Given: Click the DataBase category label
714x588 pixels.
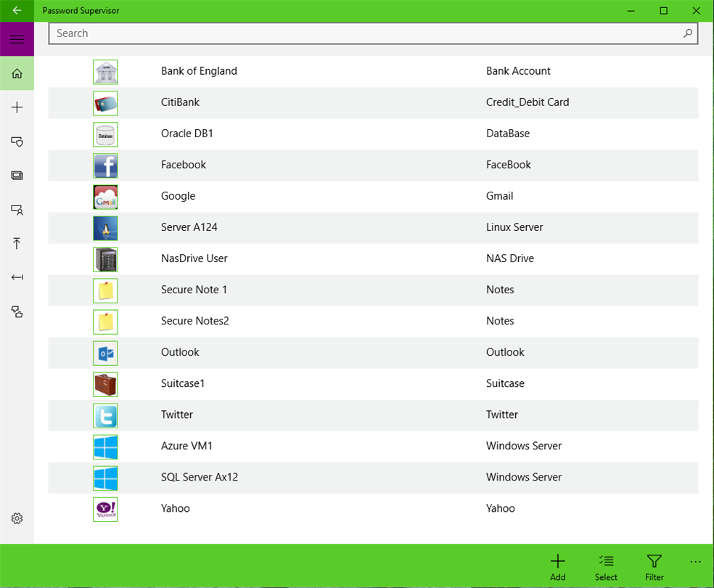Looking at the screenshot, I should 508,134.
